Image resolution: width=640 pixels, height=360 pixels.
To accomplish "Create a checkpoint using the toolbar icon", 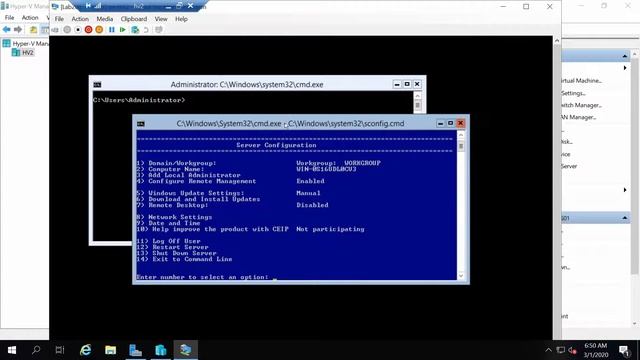I will tap(135, 30).
